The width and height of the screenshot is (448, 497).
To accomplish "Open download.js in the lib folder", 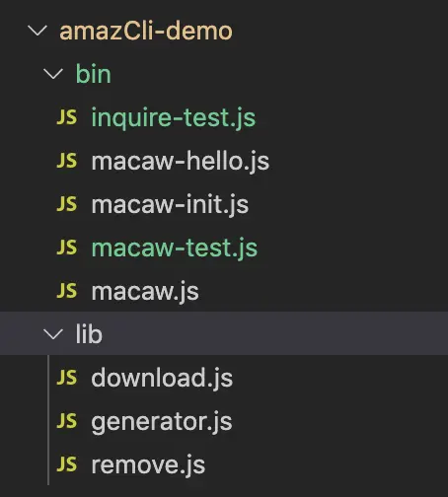I will (162, 378).
